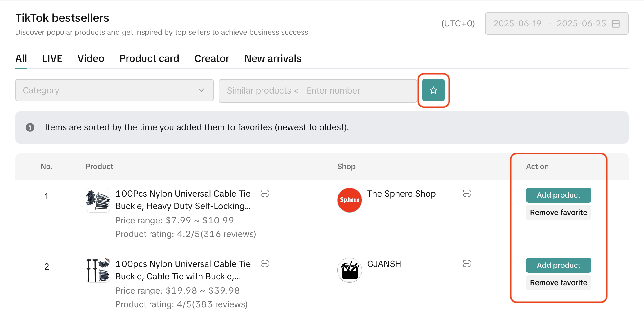Toggle the star favorites filter button
644x320 pixels.
pyautogui.click(x=433, y=90)
